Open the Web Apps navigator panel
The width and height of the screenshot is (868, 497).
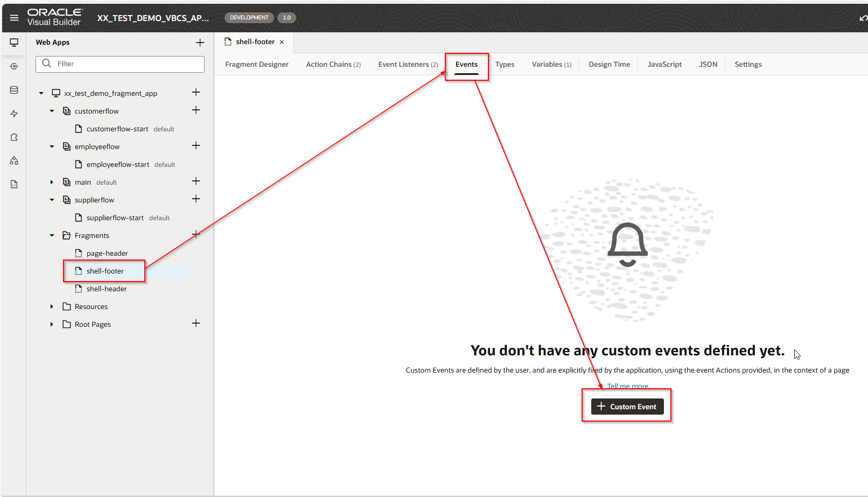(x=13, y=42)
